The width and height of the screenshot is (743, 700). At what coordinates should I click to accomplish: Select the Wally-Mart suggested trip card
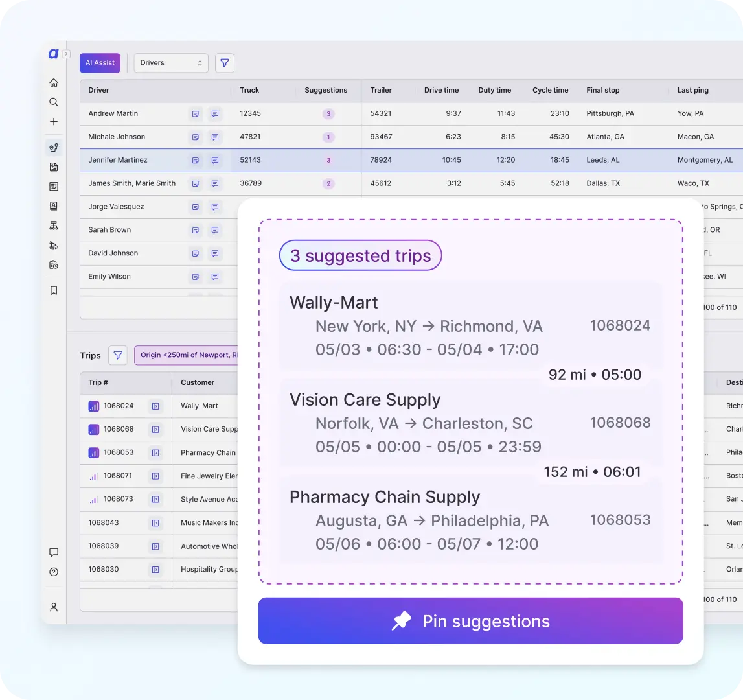coord(470,326)
